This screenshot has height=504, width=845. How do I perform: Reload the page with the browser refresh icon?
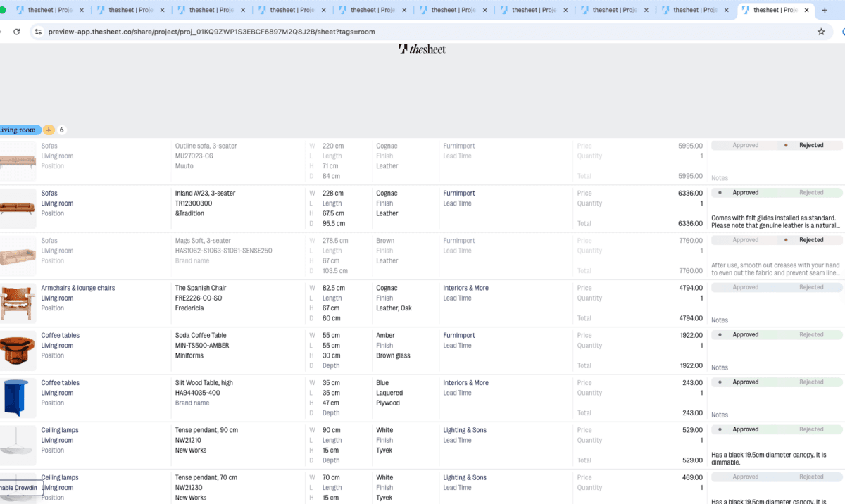tap(16, 32)
